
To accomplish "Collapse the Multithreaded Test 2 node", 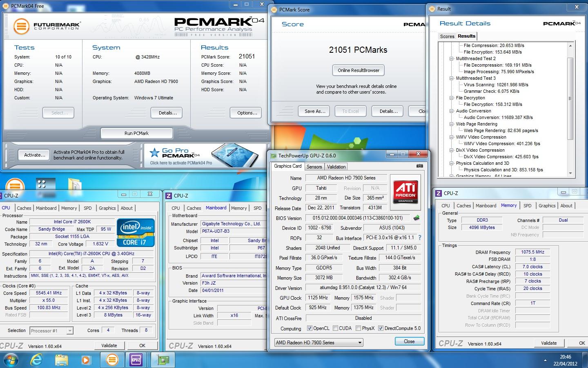I will tap(452, 58).
